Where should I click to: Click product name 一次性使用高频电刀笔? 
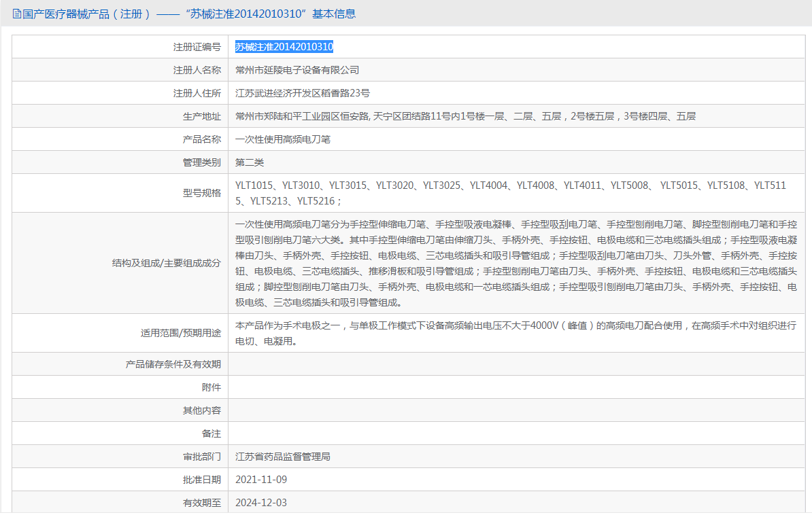click(x=283, y=139)
